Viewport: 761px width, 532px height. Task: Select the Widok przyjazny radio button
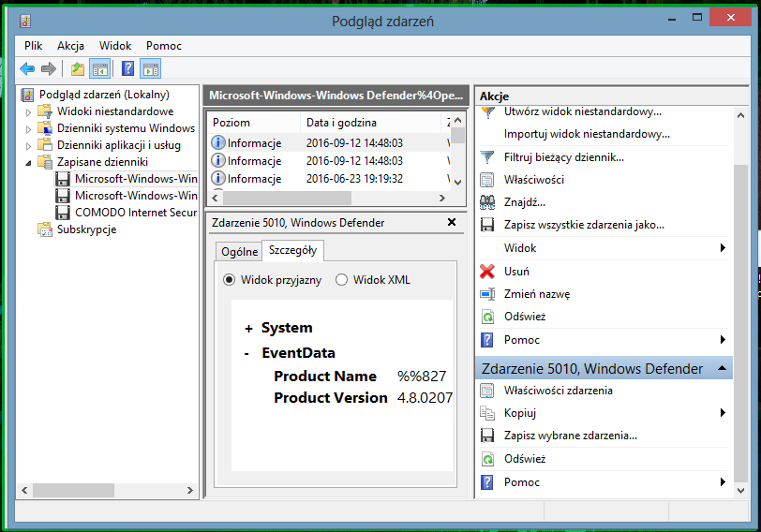pyautogui.click(x=229, y=280)
